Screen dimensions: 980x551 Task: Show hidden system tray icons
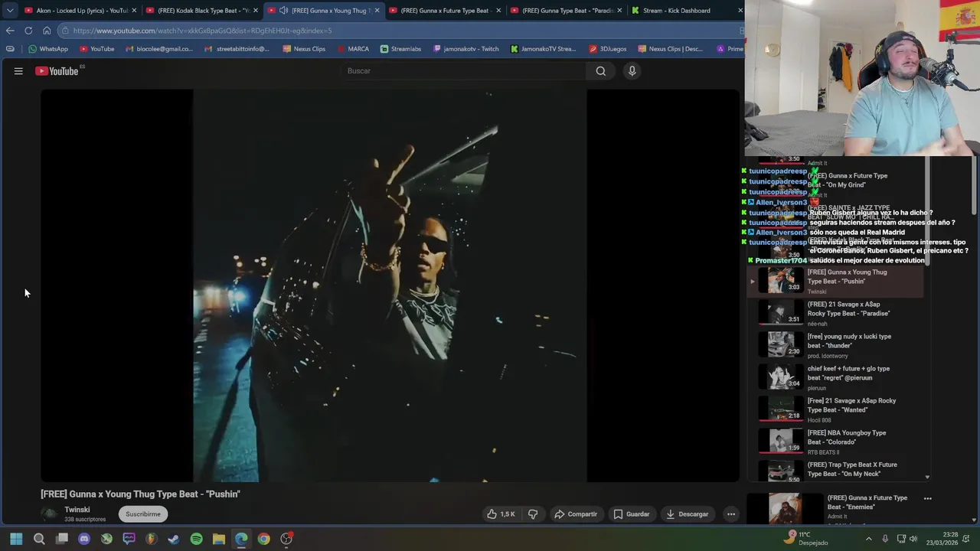[868, 539]
